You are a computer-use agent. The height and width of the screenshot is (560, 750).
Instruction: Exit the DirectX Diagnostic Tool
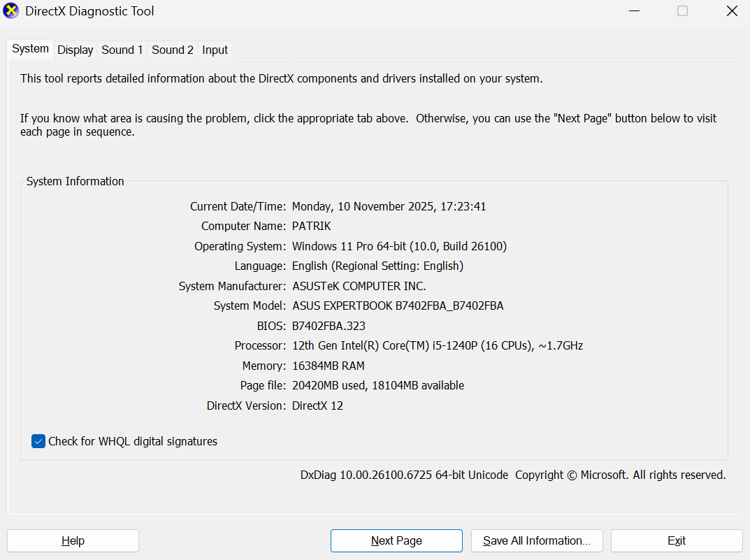676,540
